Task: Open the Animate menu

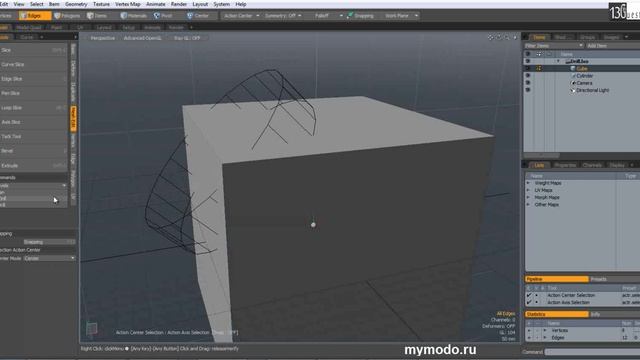Action: click(156, 4)
